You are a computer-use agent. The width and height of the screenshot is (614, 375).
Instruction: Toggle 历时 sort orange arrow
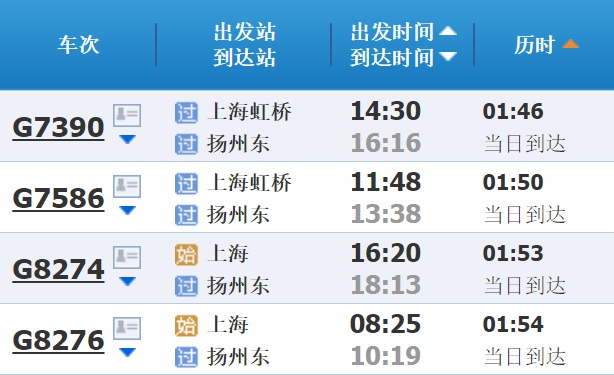pyautogui.click(x=570, y=44)
